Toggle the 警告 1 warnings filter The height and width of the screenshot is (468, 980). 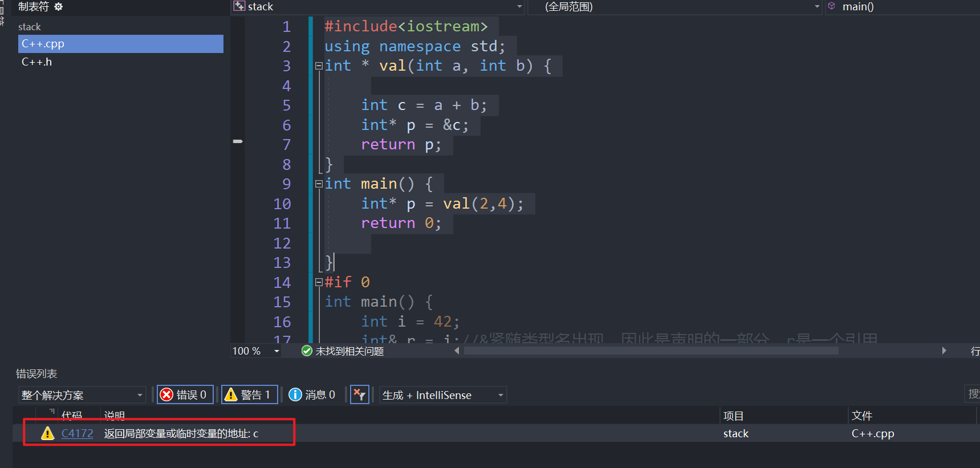[249, 395]
